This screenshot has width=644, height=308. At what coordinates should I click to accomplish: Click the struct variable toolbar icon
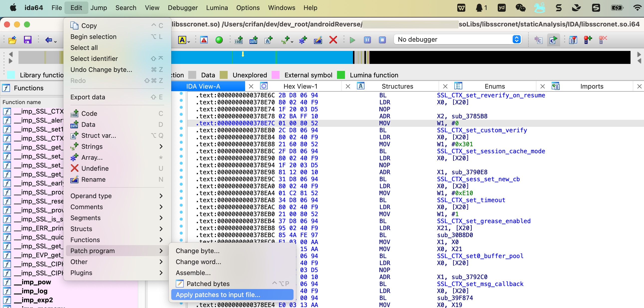[x=269, y=40]
